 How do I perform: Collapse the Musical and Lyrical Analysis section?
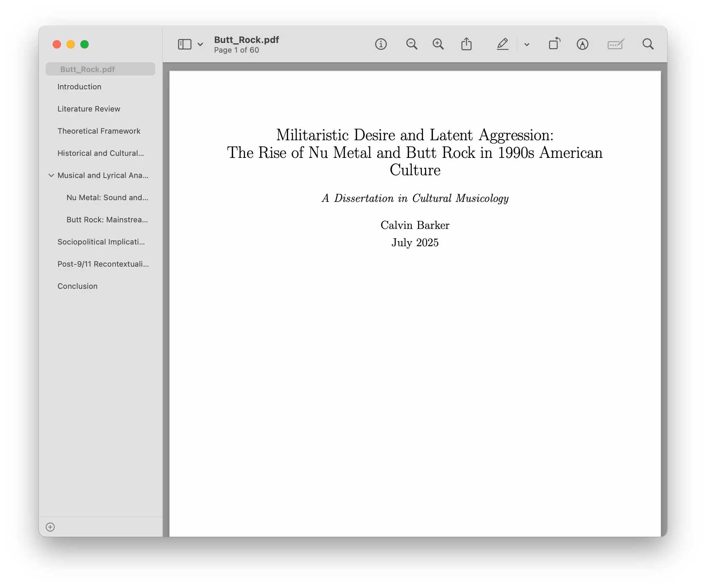[51, 175]
